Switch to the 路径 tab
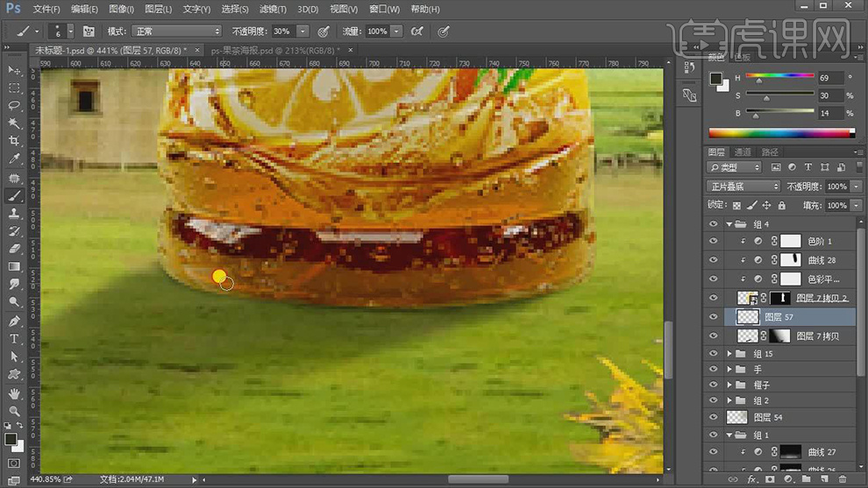The image size is (868, 488). click(770, 152)
